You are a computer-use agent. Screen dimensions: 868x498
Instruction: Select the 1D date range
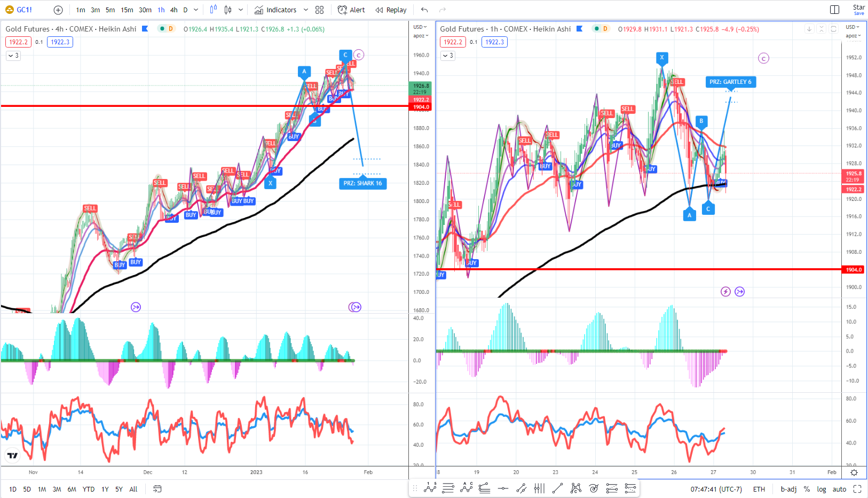point(13,489)
